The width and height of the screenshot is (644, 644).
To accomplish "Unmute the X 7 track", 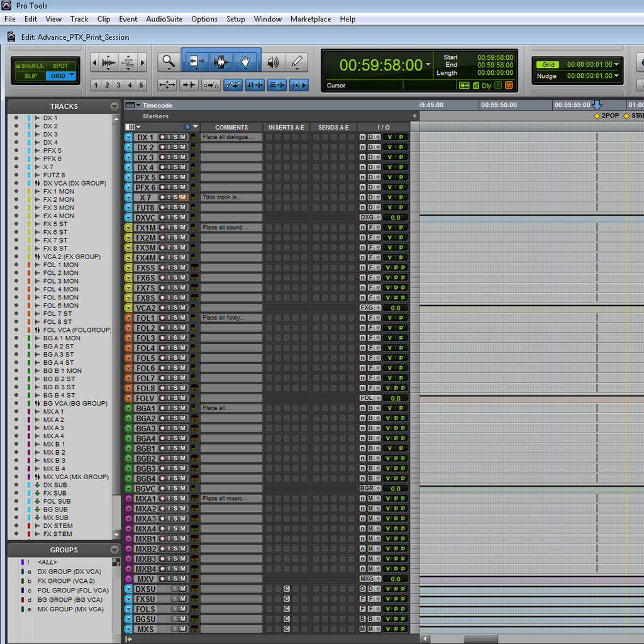I will (182, 197).
